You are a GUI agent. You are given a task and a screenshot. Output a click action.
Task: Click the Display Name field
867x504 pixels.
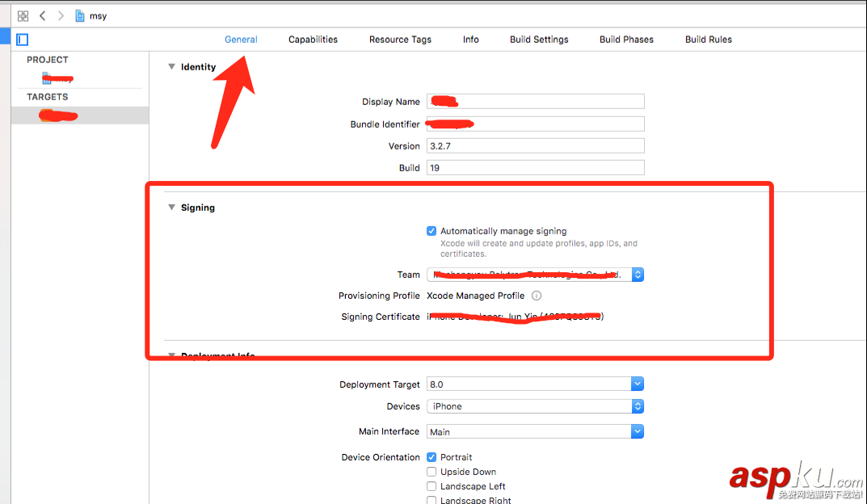pyautogui.click(x=535, y=102)
